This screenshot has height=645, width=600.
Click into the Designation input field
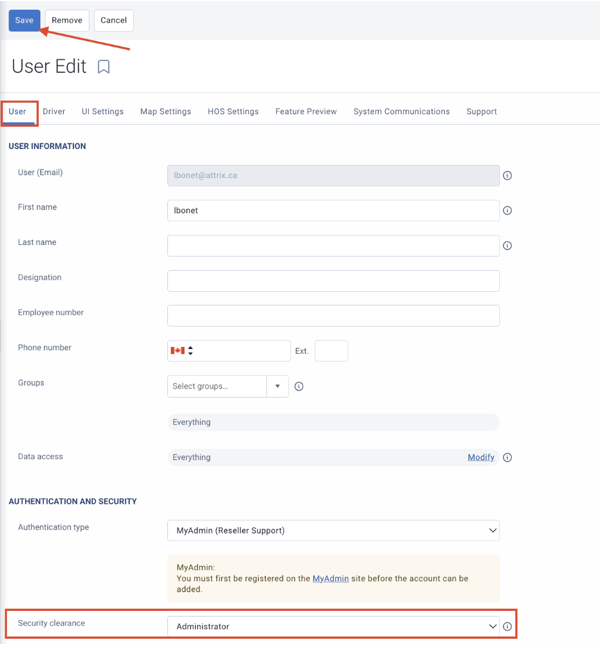click(334, 281)
